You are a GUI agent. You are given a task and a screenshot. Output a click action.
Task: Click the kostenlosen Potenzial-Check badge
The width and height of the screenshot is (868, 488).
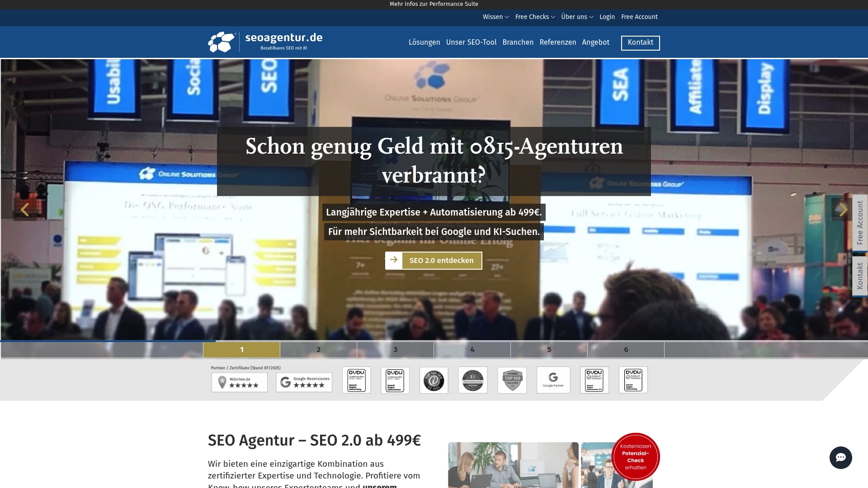(x=636, y=457)
